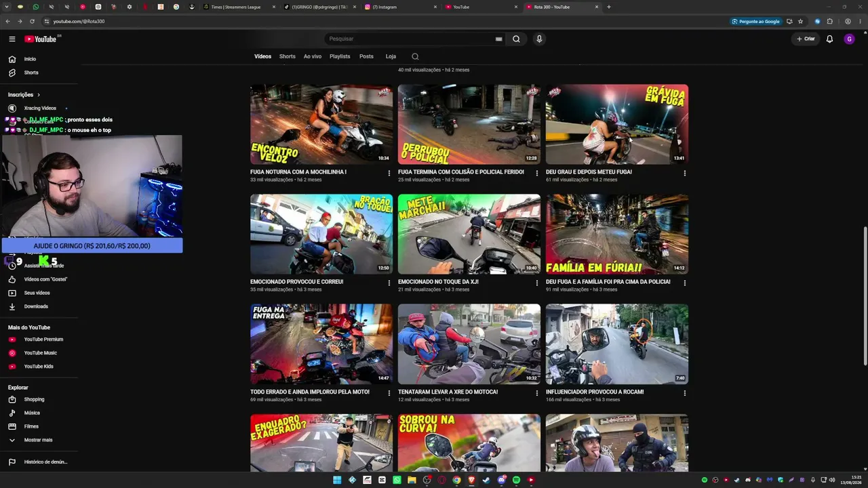Switch to the Playlists channel tab
The height and width of the screenshot is (488, 868).
click(x=340, y=56)
